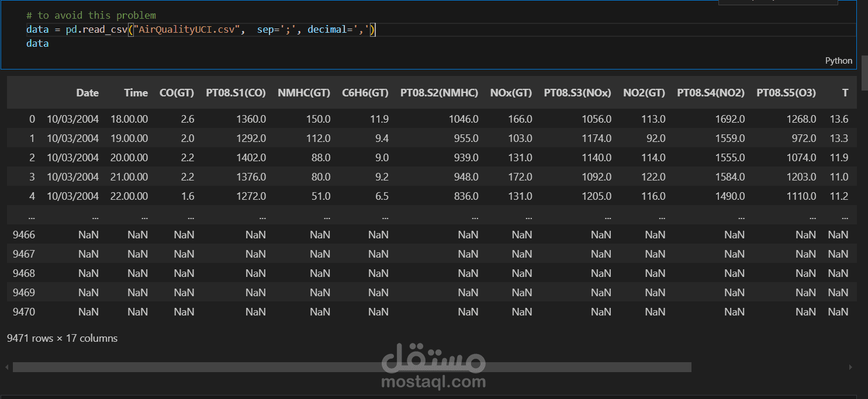Click the C6H6(GT) value 6.5
Viewport: 868px width, 399px height.
(382, 196)
